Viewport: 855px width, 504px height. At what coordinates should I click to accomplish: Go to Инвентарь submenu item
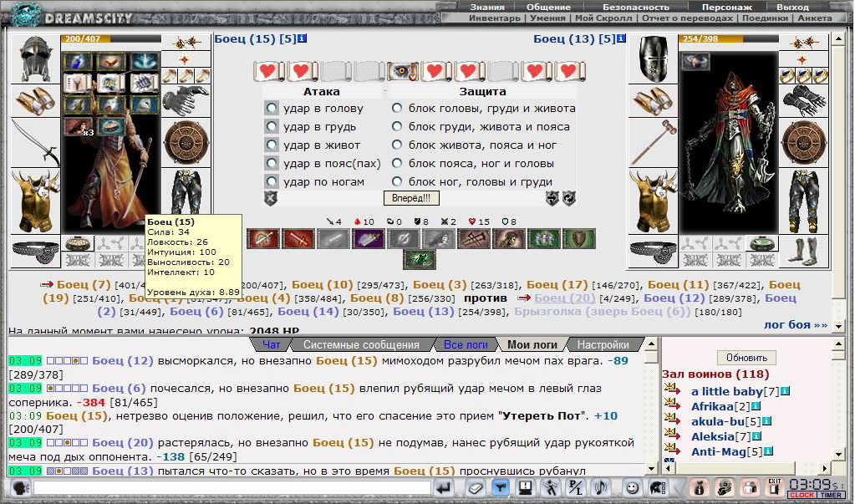[495, 18]
